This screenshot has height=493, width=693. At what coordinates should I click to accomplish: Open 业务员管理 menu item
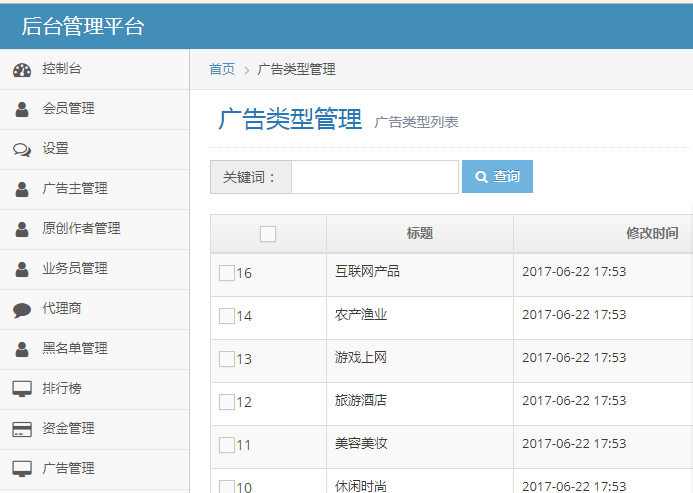point(75,269)
